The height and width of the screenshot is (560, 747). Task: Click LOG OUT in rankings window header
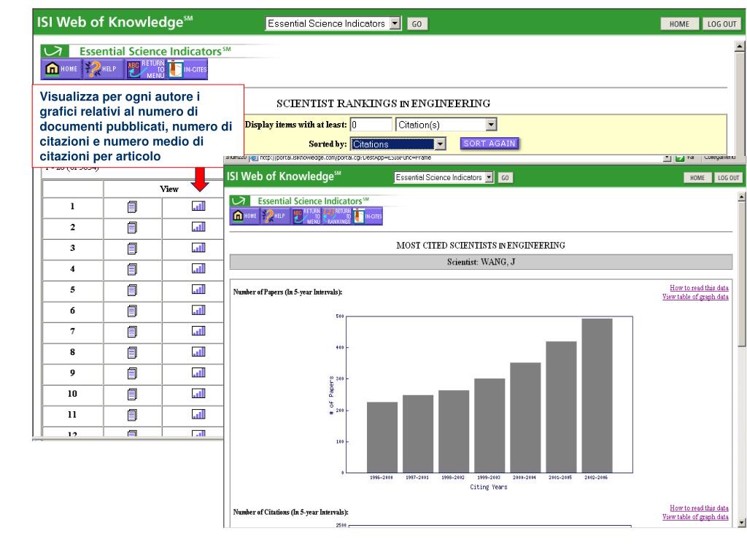pyautogui.click(x=721, y=24)
